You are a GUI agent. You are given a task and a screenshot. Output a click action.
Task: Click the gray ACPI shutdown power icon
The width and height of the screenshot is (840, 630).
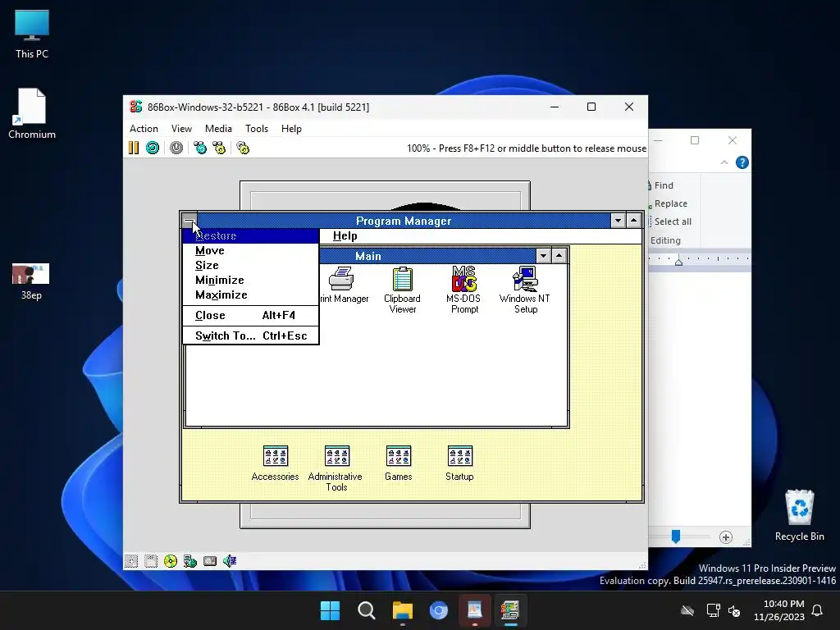176,148
